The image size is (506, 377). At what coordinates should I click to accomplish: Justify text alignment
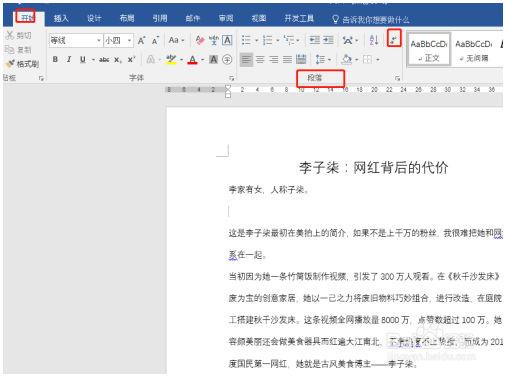pyautogui.click(x=287, y=59)
